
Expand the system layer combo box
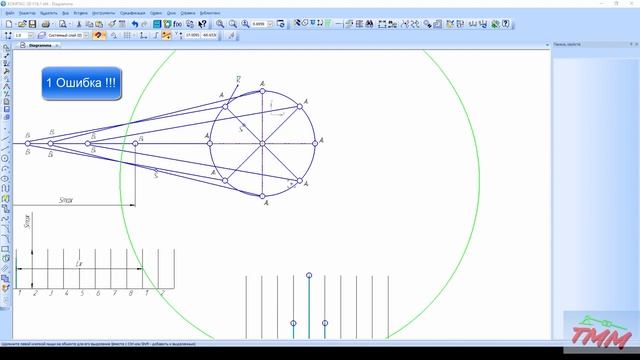86,36
